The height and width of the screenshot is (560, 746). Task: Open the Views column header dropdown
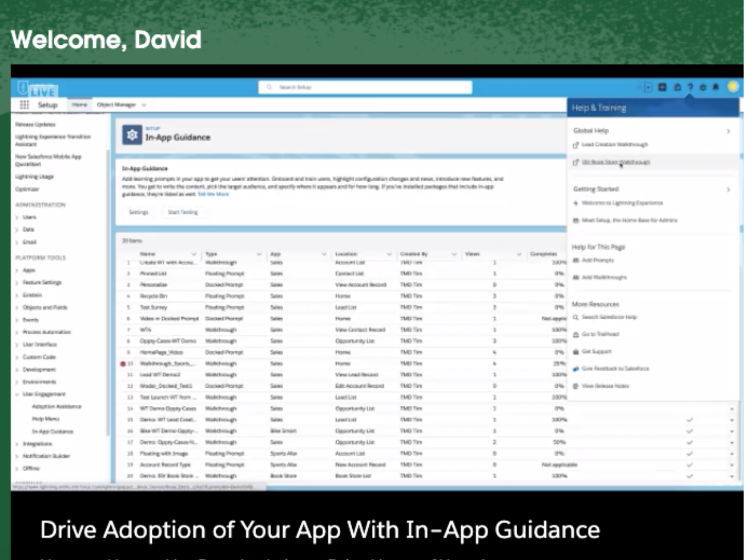pos(519,254)
